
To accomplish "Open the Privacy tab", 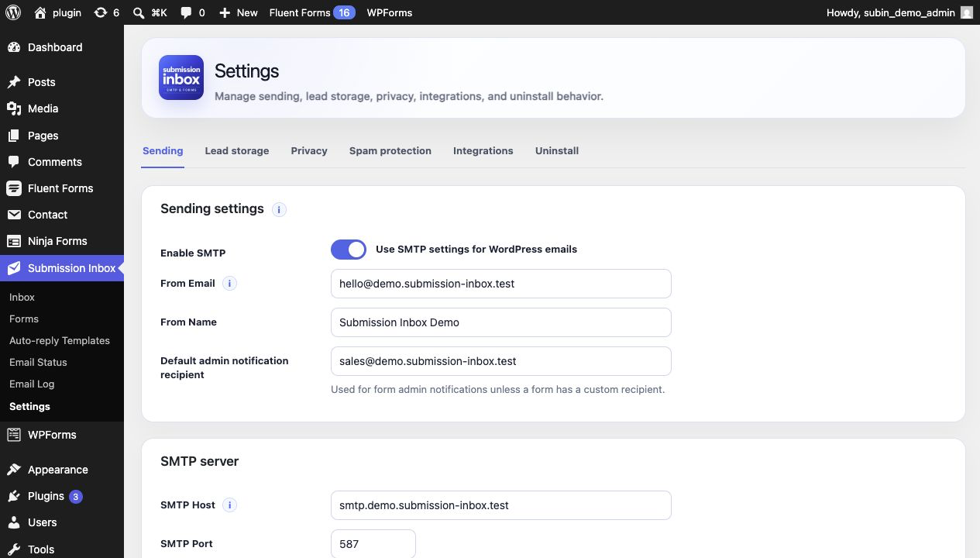I will point(309,151).
